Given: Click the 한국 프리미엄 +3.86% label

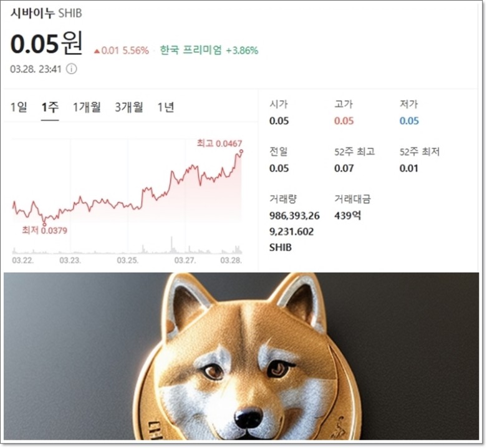Looking at the screenshot, I should 209,51.
